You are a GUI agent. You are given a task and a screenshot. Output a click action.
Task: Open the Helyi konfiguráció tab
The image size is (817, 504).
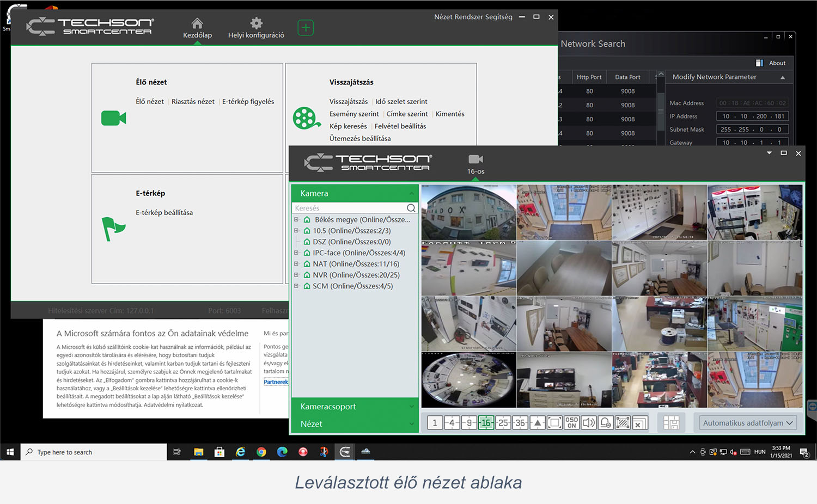256,28
